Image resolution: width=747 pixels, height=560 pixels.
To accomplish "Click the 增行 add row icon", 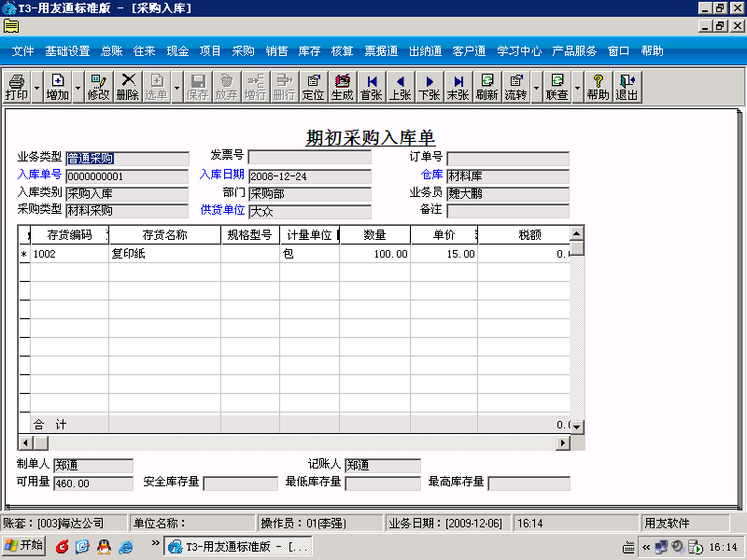I will pos(255,87).
